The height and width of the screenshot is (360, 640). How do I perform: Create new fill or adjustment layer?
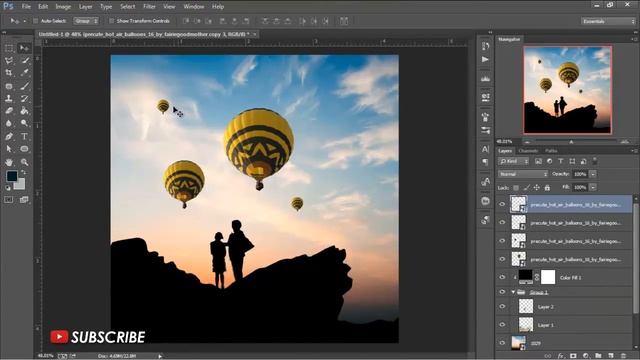pos(586,356)
